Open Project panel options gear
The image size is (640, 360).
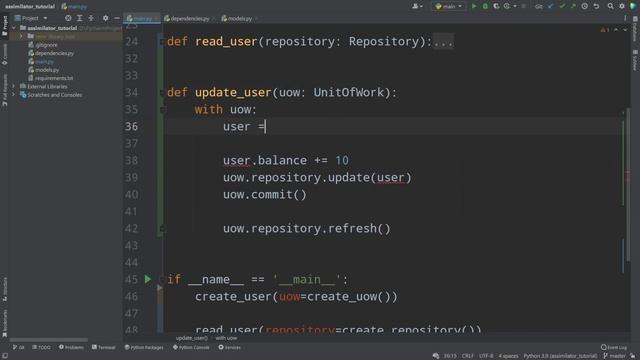coord(105,18)
